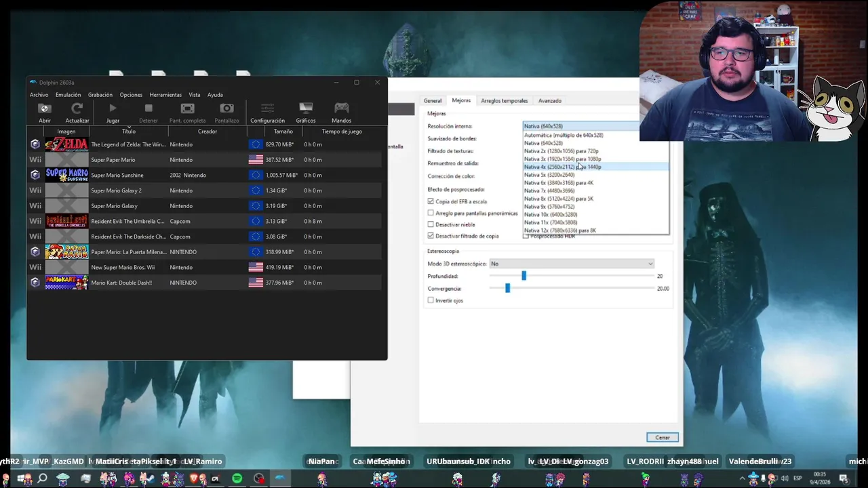Screen dimensions: 868x488
Task: Toggle Pant. completa fullscreen icon
Action: coord(187,108)
